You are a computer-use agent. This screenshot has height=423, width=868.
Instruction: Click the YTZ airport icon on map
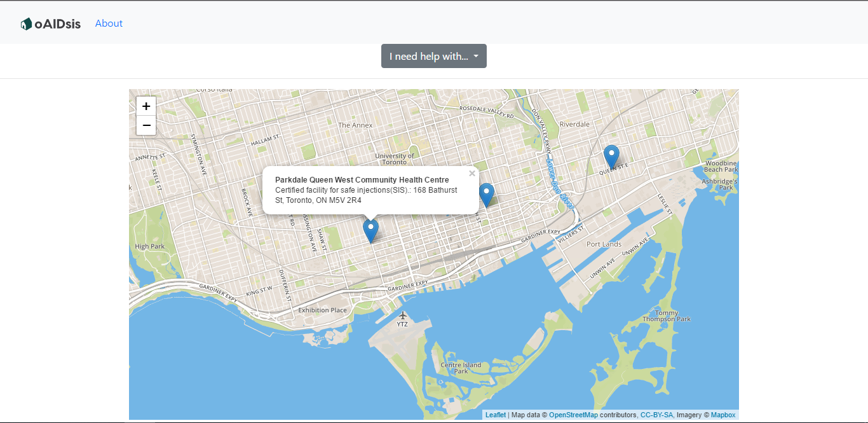point(402,315)
